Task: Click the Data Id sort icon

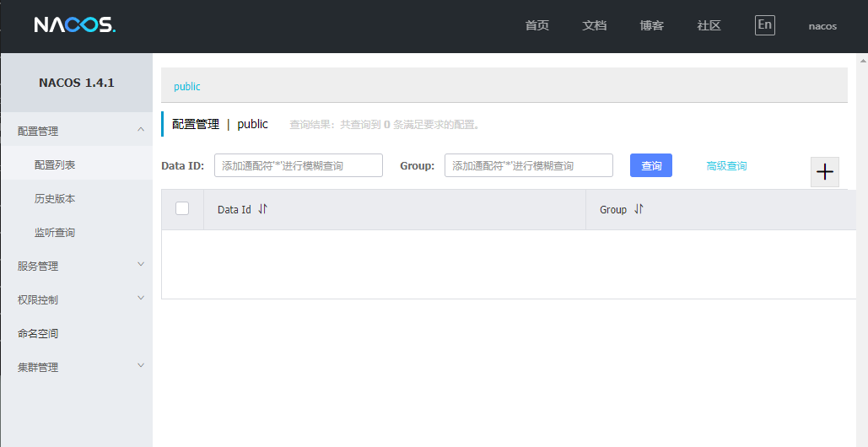Action: [262, 209]
